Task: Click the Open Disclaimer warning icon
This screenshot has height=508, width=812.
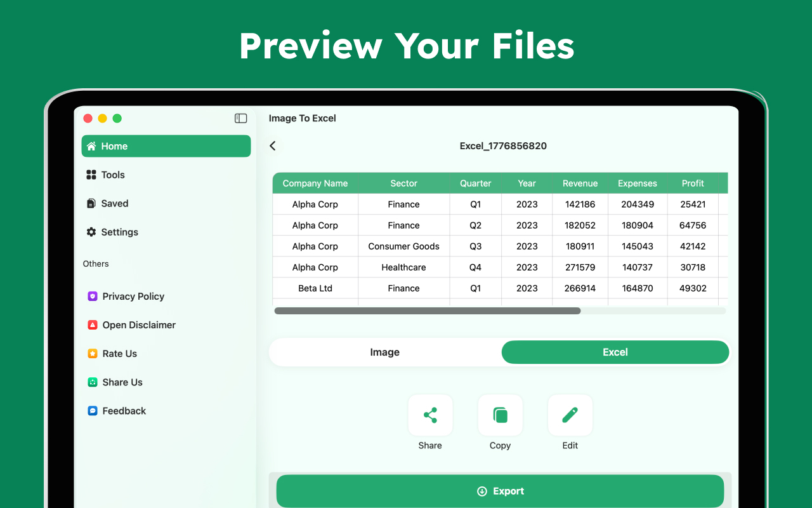Action: pos(93,324)
